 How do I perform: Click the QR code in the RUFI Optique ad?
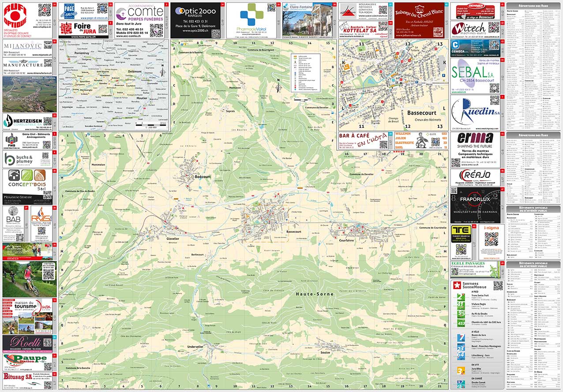[44, 10]
